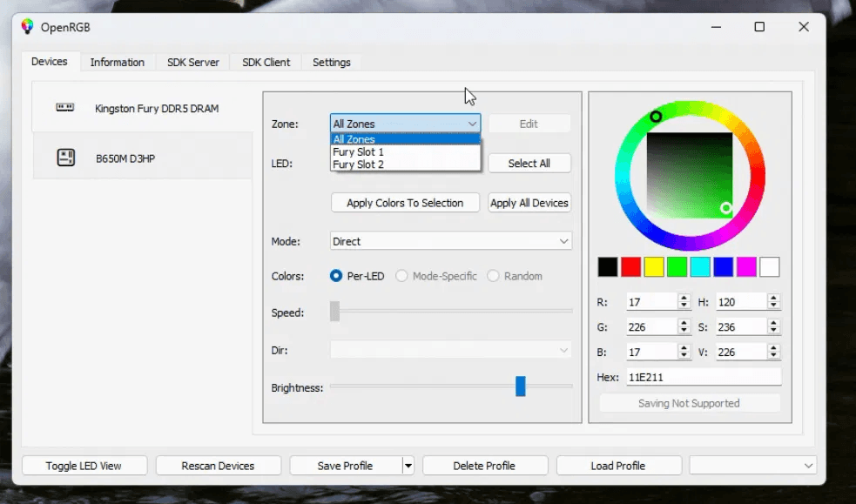Choose Fury Slot 2 zone option
This screenshot has height=504, width=856.
click(405, 165)
